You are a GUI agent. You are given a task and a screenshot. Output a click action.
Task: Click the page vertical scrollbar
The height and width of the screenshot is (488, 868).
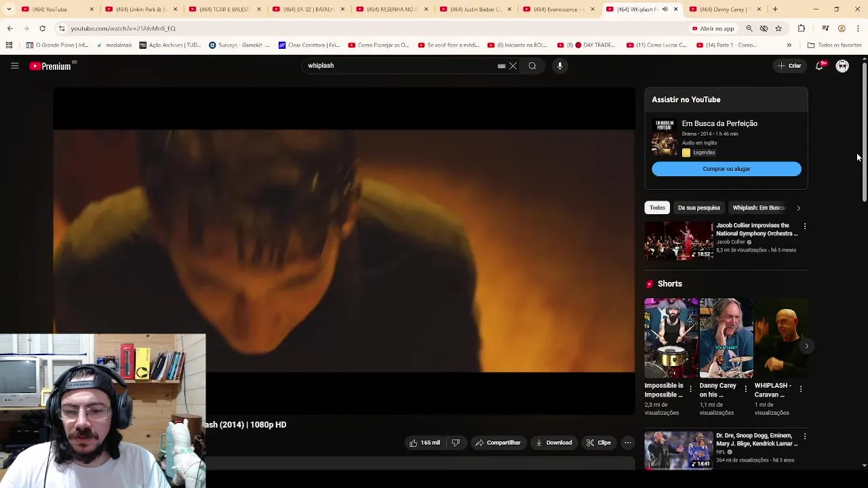pos(864,133)
